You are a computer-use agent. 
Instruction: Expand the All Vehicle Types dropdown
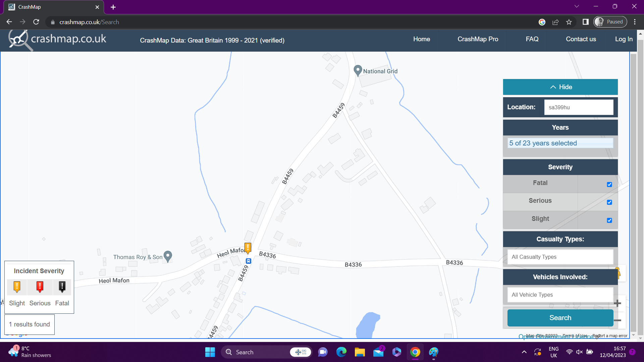[560, 295]
